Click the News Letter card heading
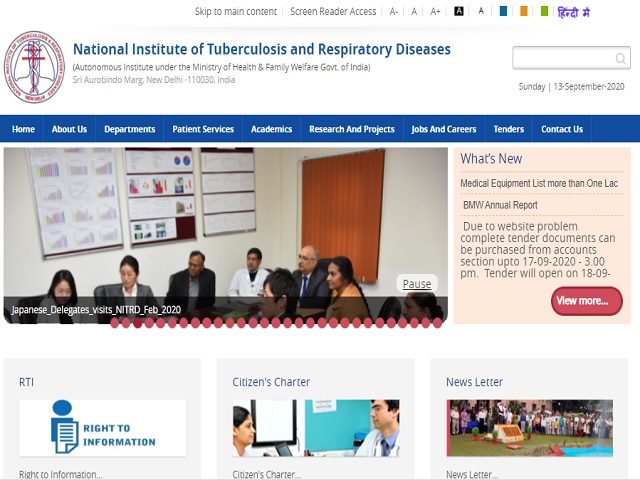Image resolution: width=640 pixels, height=480 pixels. (x=474, y=382)
